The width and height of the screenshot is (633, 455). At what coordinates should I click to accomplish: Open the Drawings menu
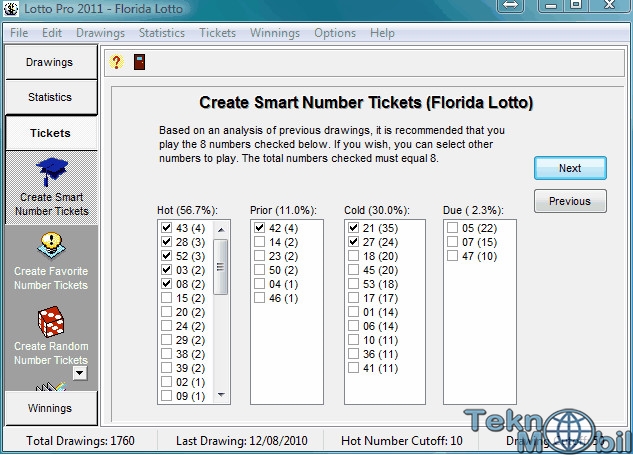pyautogui.click(x=100, y=33)
